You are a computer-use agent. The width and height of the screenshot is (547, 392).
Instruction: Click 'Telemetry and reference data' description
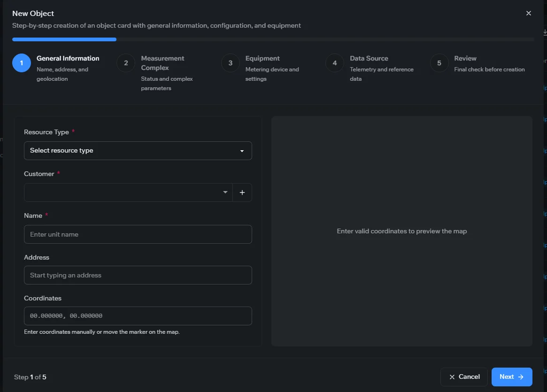point(382,74)
